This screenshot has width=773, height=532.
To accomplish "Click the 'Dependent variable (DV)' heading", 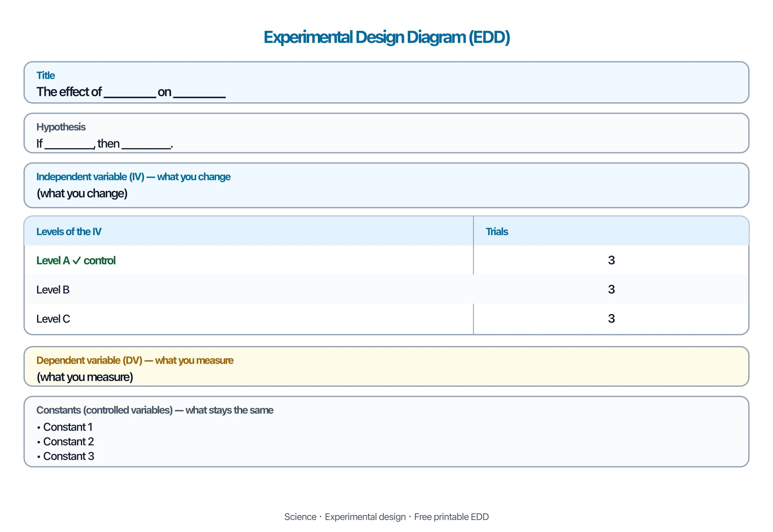I will (135, 360).
